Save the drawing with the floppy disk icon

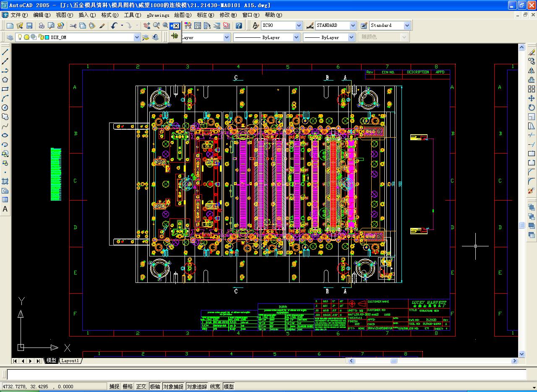[29, 26]
